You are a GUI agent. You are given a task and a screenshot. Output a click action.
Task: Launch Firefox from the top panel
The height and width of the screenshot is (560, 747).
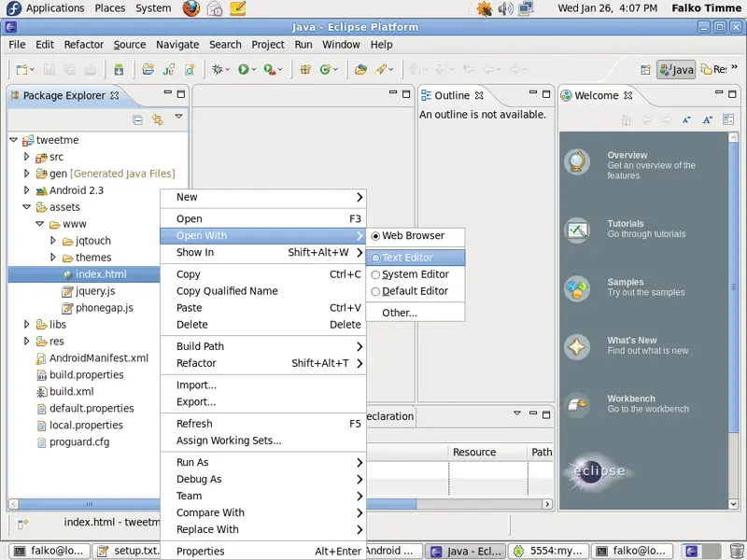point(191,8)
